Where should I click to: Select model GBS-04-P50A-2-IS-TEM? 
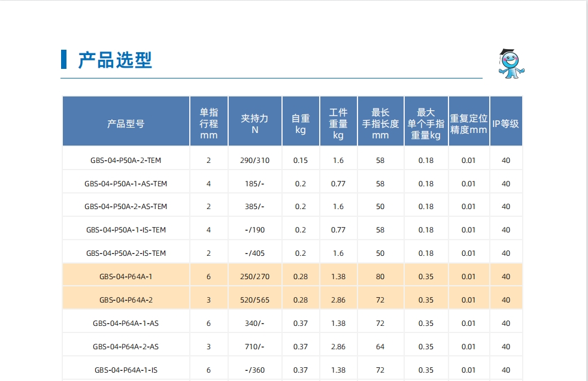[126, 253]
